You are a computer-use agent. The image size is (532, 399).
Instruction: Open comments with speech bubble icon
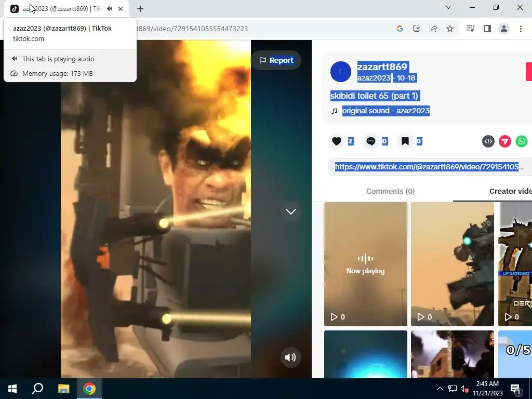[371, 141]
